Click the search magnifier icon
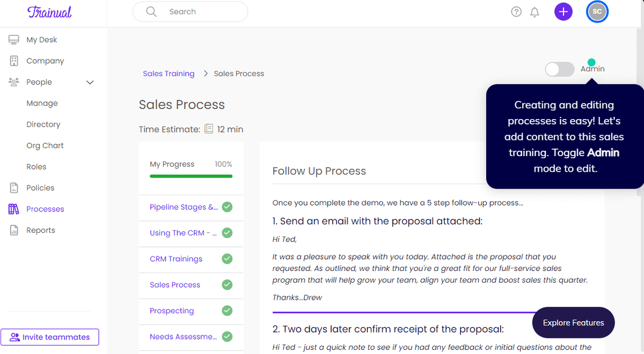This screenshot has width=644, height=354. pos(151,12)
